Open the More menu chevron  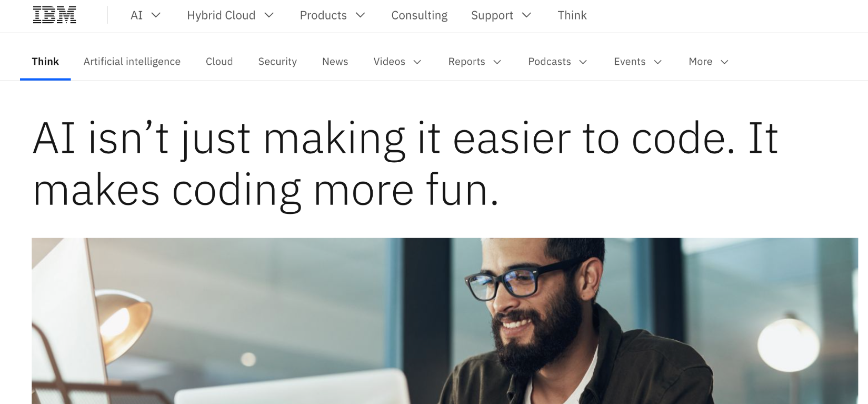pyautogui.click(x=725, y=62)
